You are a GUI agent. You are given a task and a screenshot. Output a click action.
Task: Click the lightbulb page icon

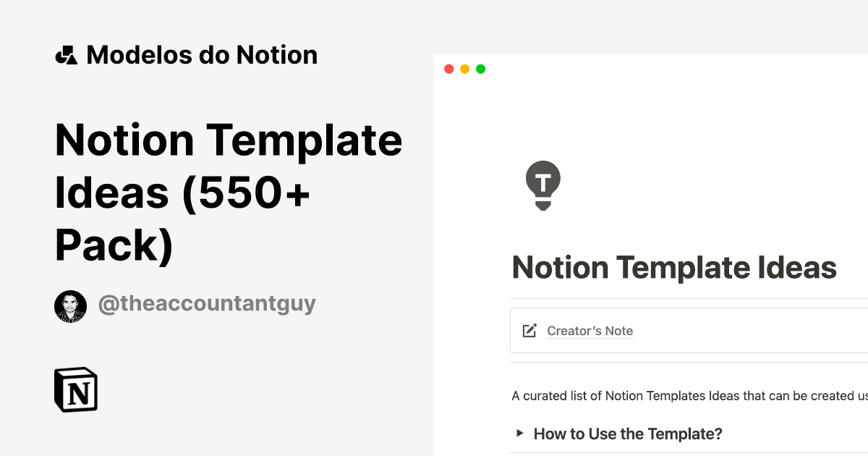tap(543, 185)
